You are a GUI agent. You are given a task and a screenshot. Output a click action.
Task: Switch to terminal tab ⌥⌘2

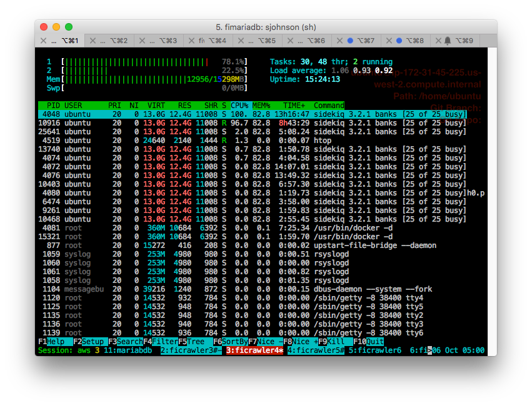coord(109,41)
